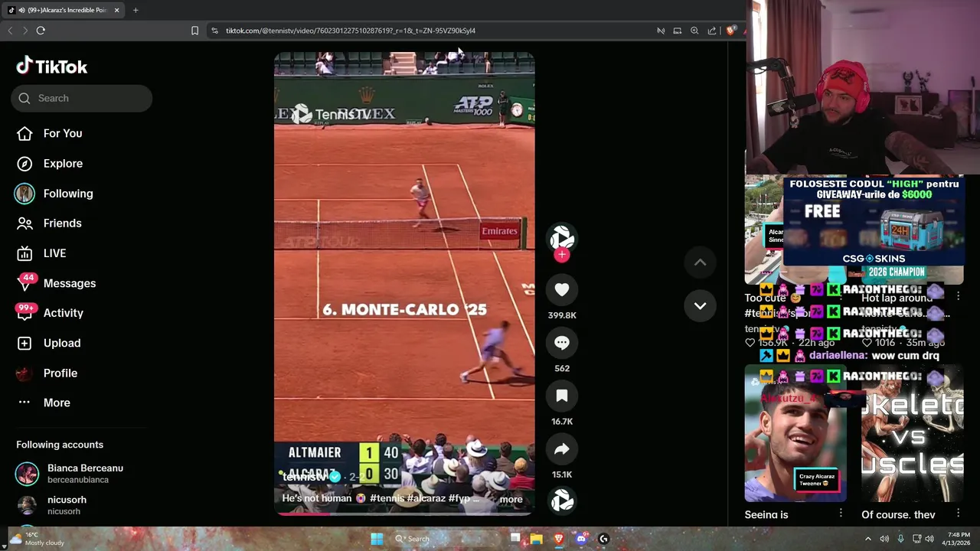The height and width of the screenshot is (551, 980).
Task: Focus the TikTok search field
Action: point(81,98)
